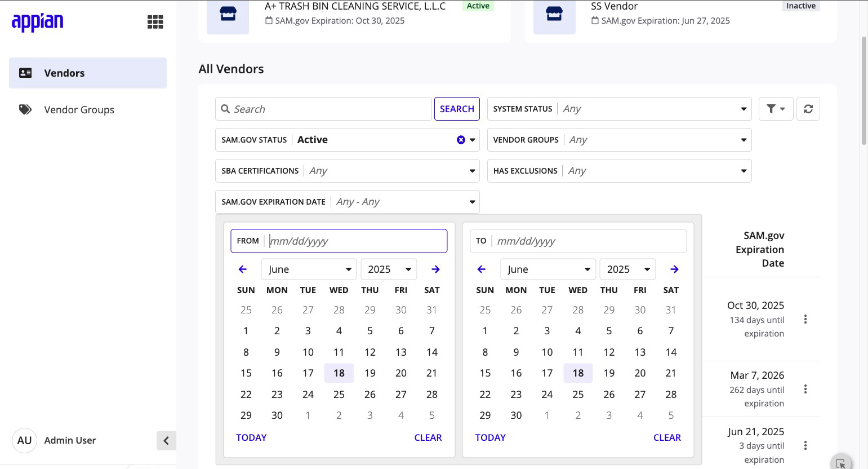Clear the SAM.gov Status Active filter

point(461,140)
